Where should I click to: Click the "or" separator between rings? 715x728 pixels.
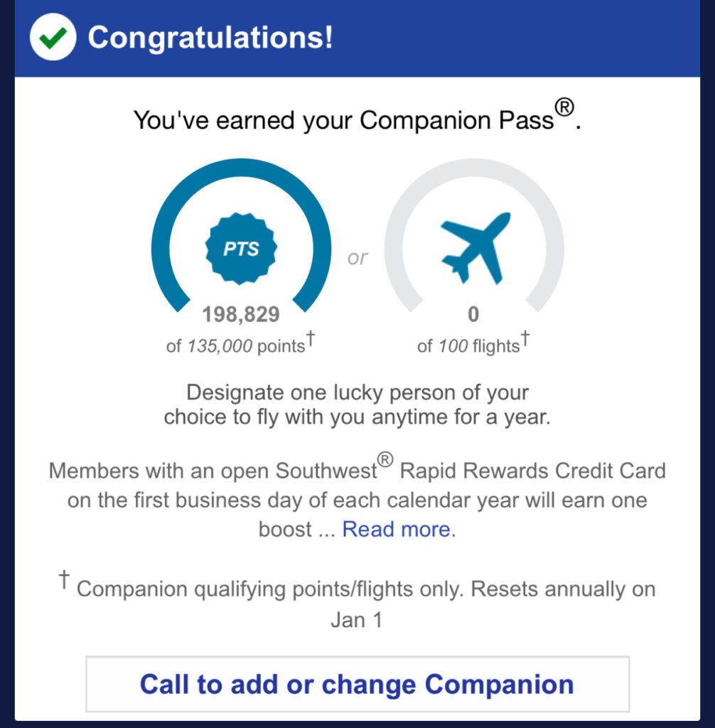(357, 257)
